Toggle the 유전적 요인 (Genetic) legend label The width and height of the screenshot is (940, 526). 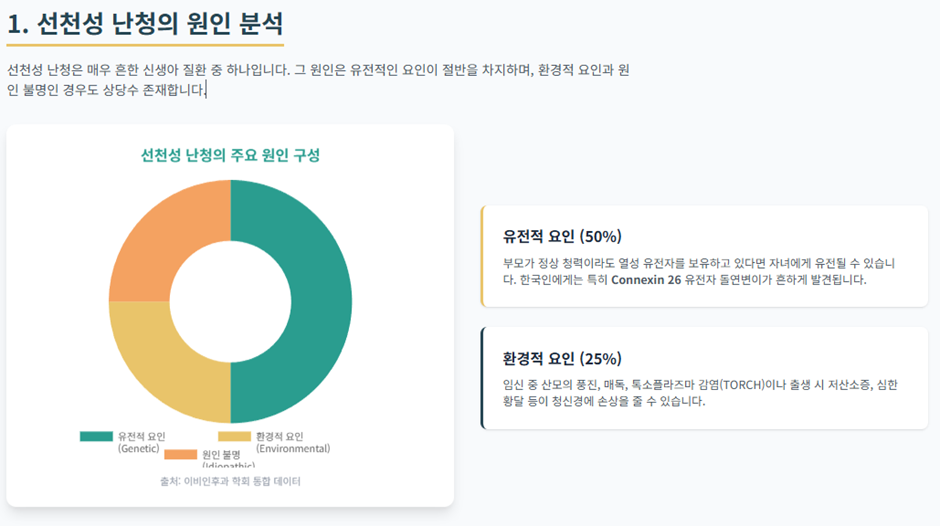[x=141, y=442]
